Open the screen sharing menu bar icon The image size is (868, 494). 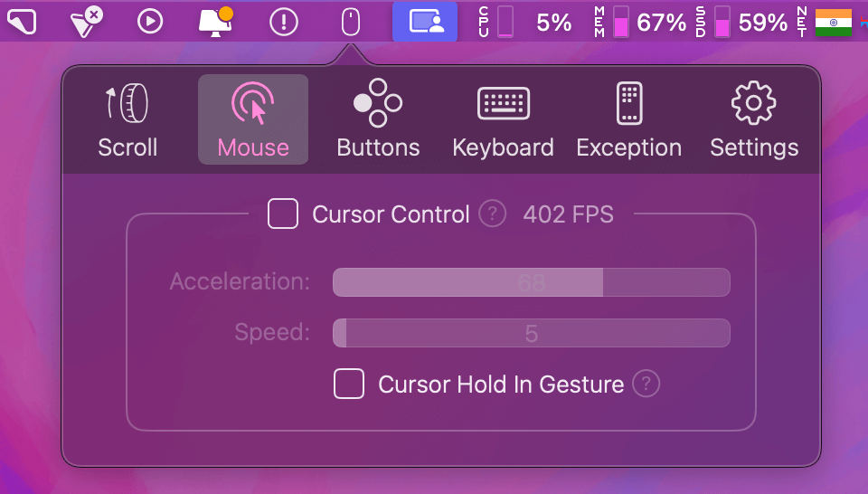(x=425, y=22)
